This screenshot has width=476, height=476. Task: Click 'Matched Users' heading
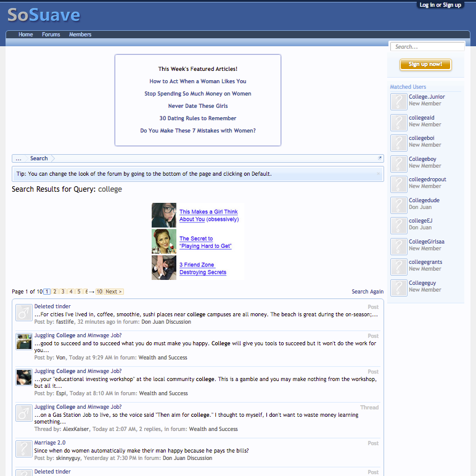click(408, 87)
